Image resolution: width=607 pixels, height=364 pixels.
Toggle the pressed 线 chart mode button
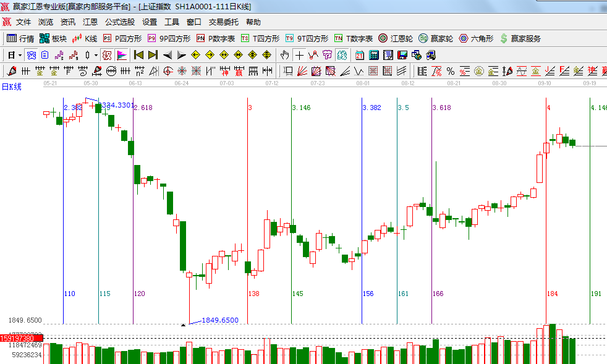[31, 55]
